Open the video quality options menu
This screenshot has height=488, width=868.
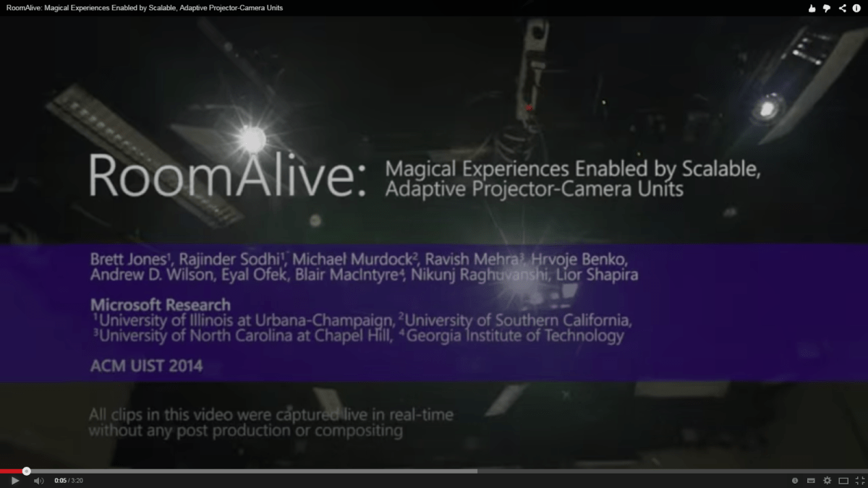(826, 480)
